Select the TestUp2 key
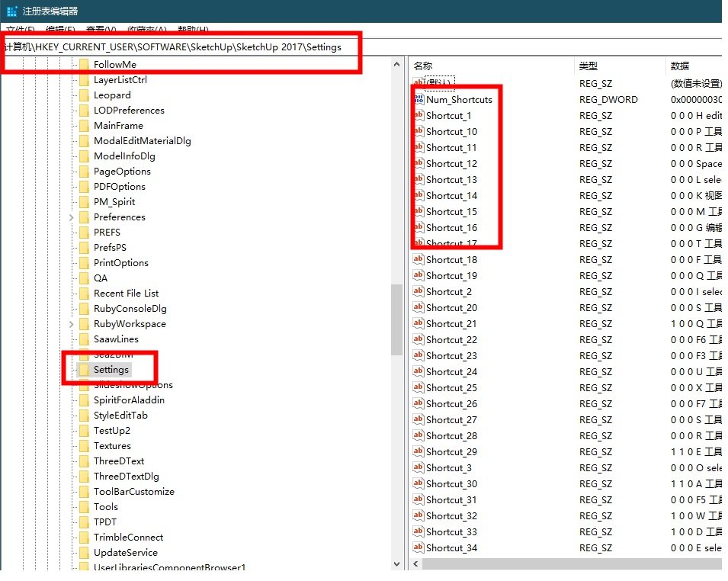728x581 pixels. (112, 431)
